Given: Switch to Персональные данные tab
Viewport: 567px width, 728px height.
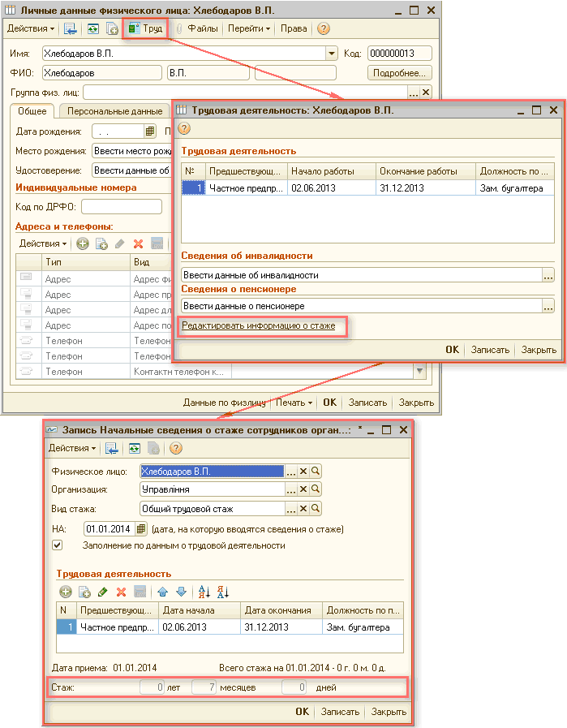Looking at the screenshot, I should (114, 111).
